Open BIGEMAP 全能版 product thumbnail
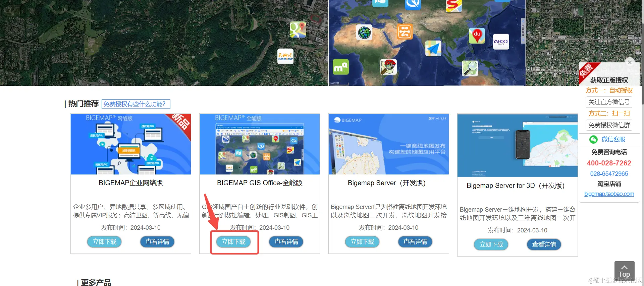Screen dimensions: 644x286 pos(260,144)
